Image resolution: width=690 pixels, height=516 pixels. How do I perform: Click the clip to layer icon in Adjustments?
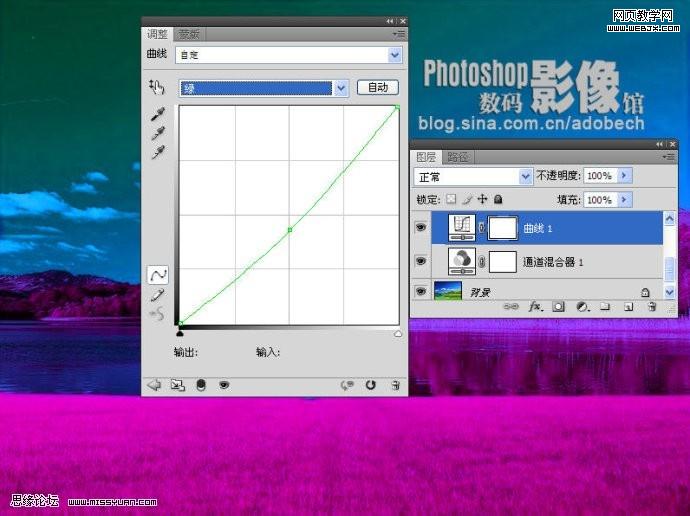click(201, 385)
